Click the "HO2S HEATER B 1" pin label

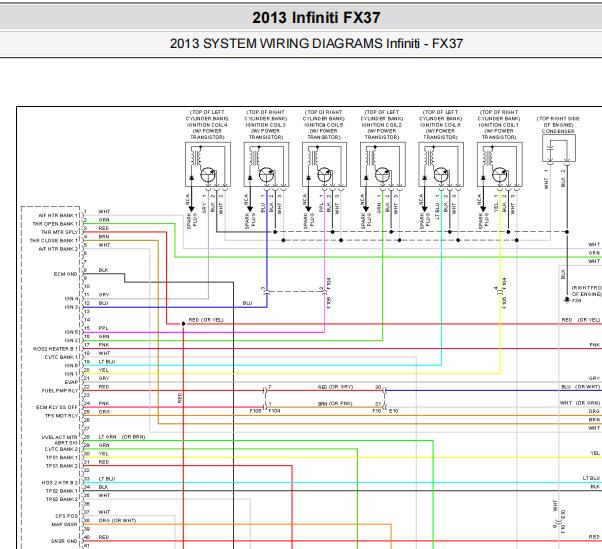55,349
